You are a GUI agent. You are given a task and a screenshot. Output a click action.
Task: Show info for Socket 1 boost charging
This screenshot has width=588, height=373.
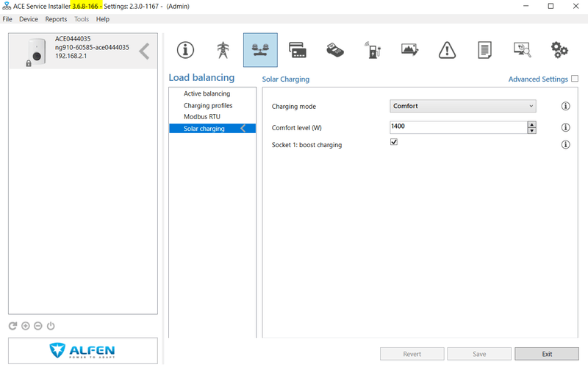pyautogui.click(x=565, y=144)
